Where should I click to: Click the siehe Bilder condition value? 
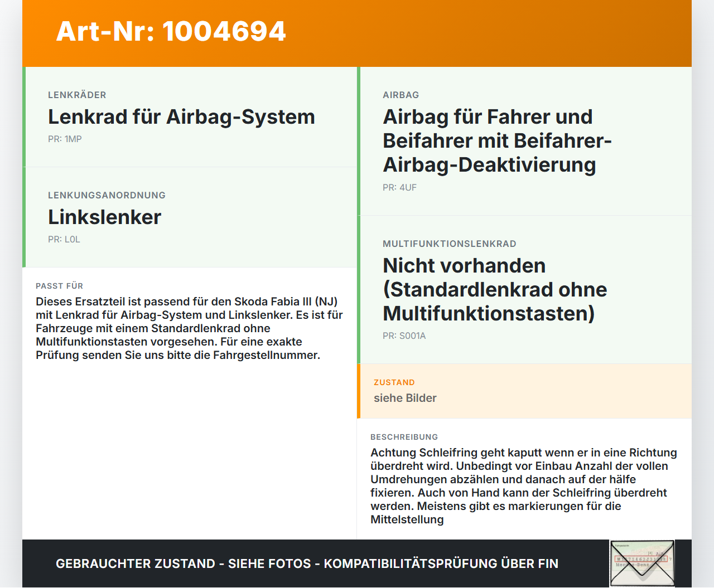point(405,398)
